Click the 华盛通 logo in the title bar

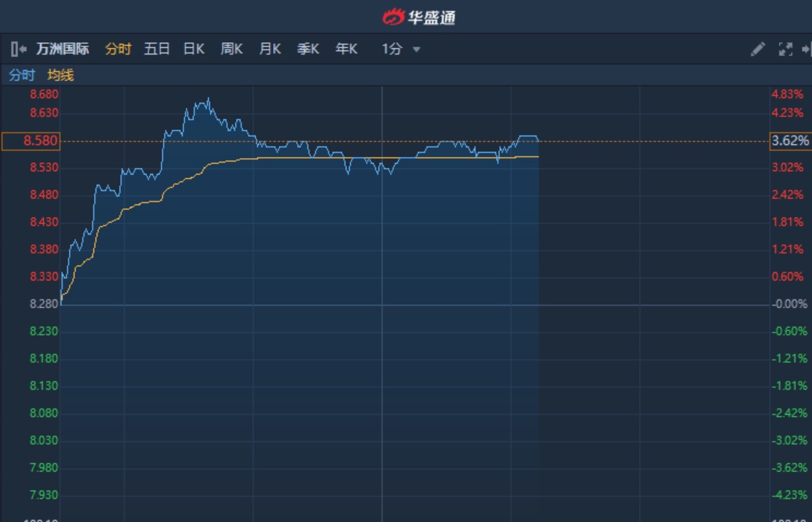tap(419, 16)
